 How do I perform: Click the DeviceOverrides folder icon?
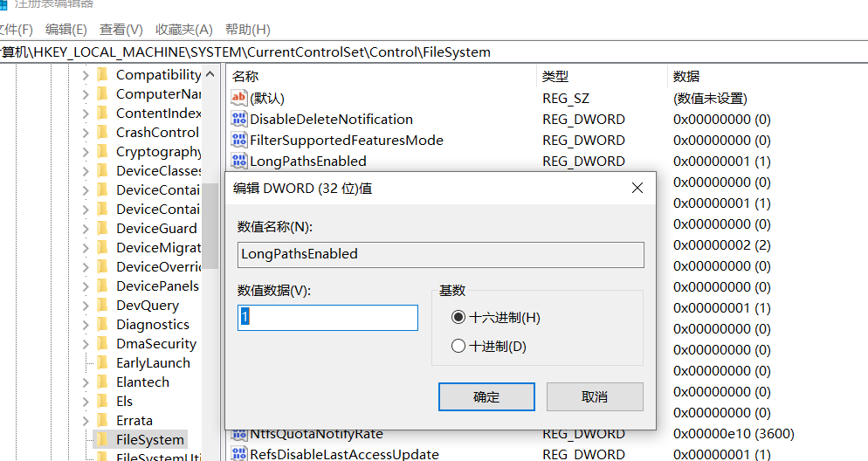coord(102,267)
